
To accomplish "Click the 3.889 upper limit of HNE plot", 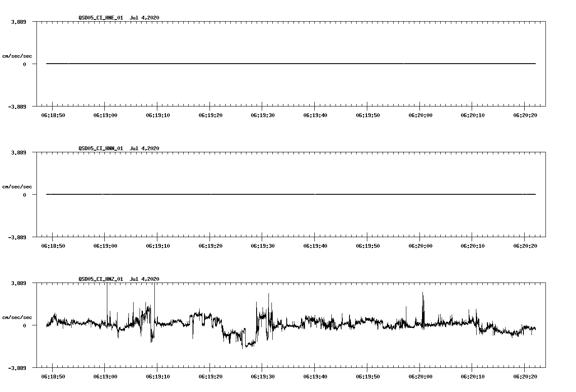I will tap(19, 22).
